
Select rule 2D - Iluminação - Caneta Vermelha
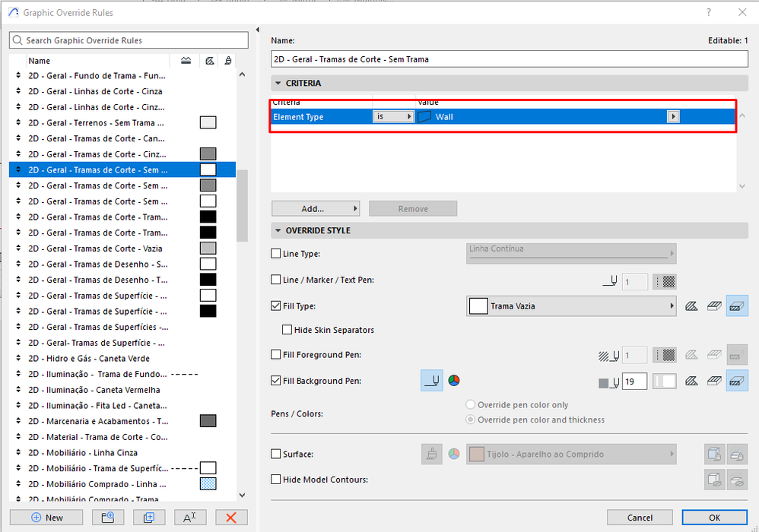click(x=122, y=390)
